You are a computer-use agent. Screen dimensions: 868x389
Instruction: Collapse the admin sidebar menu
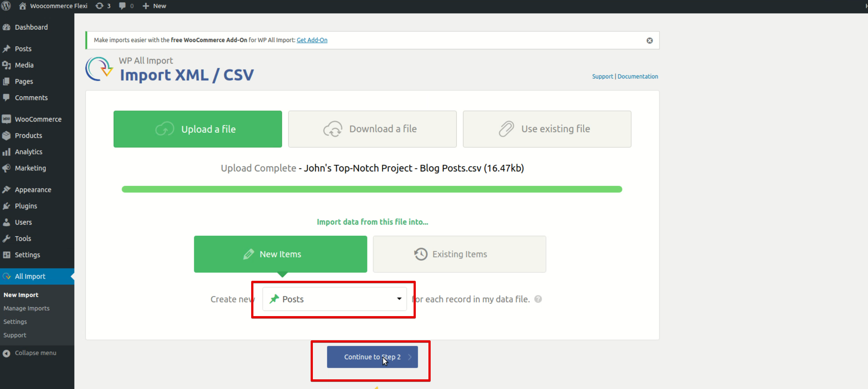tap(30, 353)
